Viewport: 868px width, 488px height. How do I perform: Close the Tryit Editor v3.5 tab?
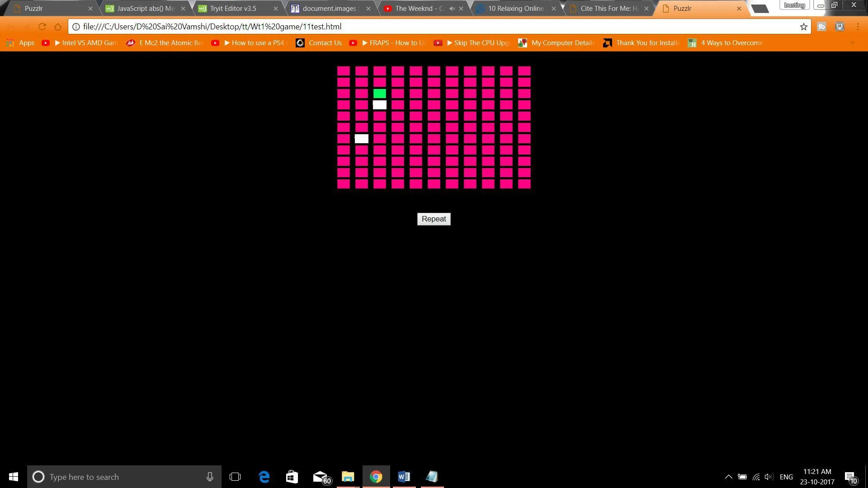276,9
